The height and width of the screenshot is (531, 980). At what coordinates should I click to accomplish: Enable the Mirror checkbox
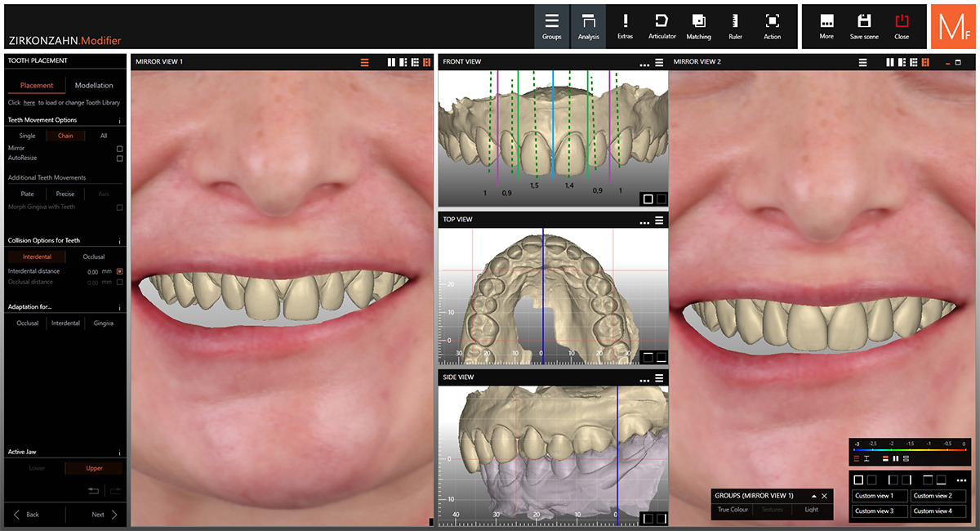(x=120, y=149)
